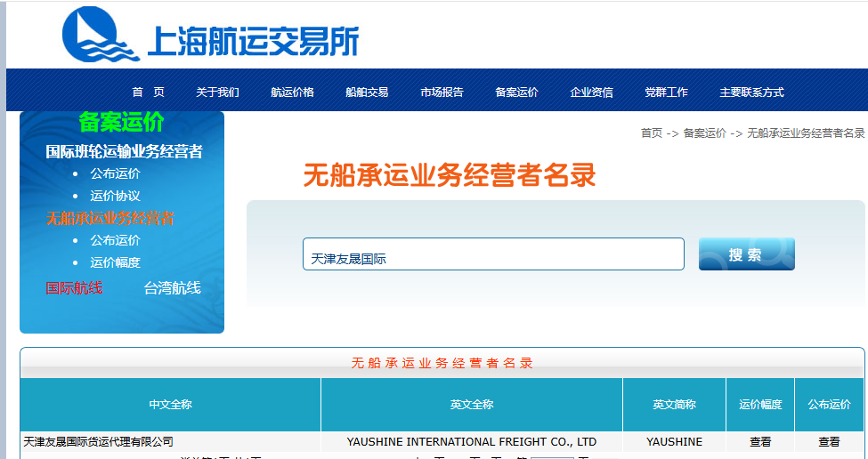
Task: Click 查看 in the 公布运价 column
Action: pos(829,442)
